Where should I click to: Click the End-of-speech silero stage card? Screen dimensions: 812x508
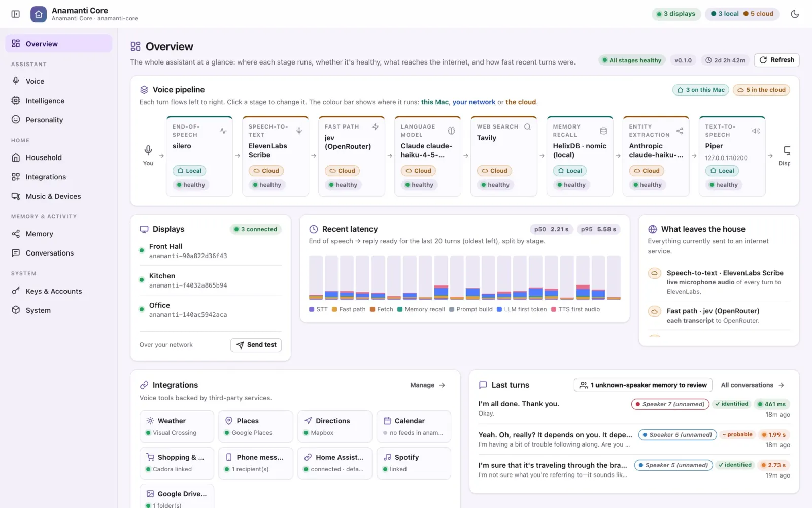tap(199, 156)
